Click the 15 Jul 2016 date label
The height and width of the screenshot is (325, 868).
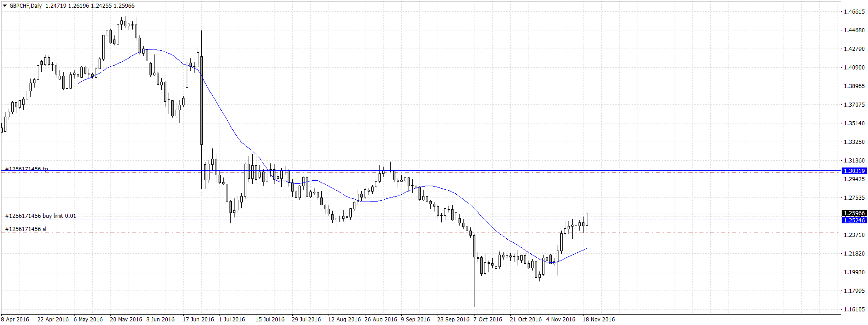[x=270, y=320]
